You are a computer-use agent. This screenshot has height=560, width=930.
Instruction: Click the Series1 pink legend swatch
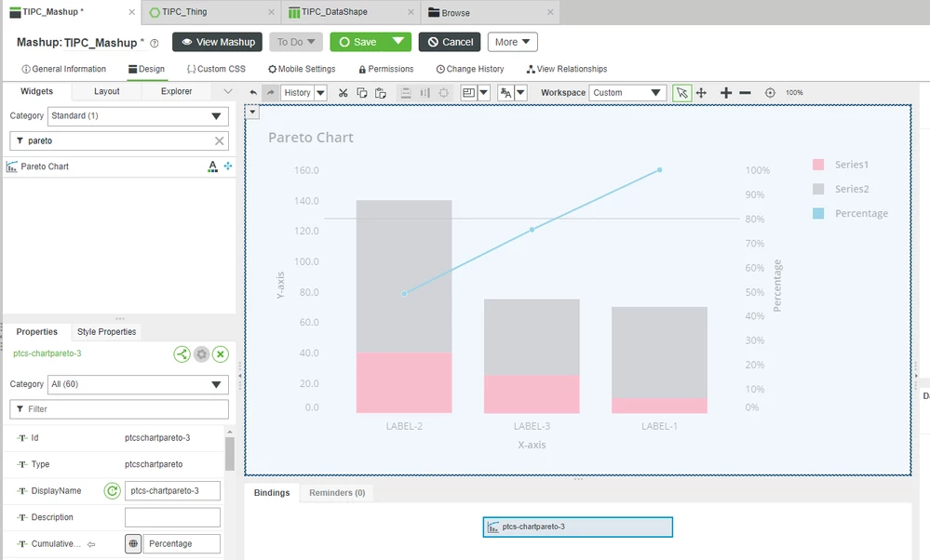point(818,165)
